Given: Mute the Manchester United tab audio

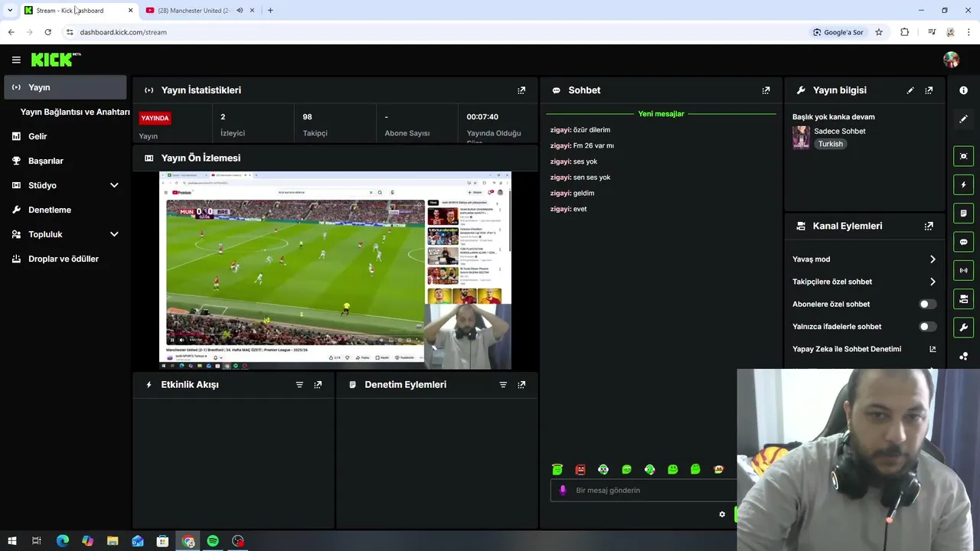Looking at the screenshot, I should pyautogui.click(x=240, y=11).
